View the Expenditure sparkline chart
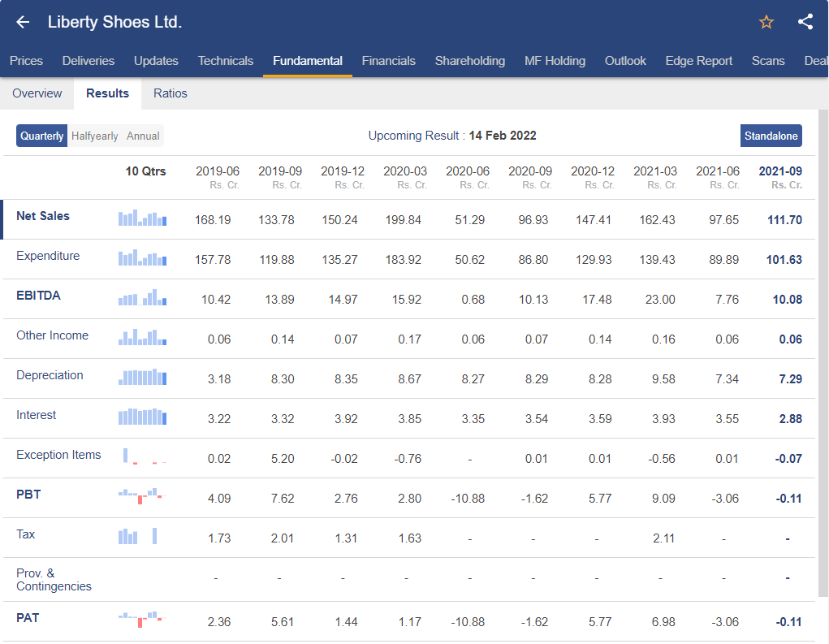Viewport: 829px width, 644px height. point(142,257)
